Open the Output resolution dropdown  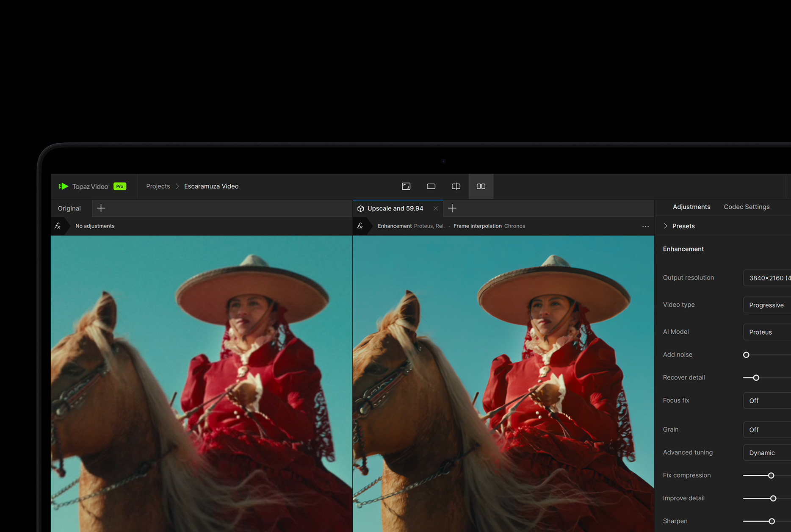pos(767,278)
